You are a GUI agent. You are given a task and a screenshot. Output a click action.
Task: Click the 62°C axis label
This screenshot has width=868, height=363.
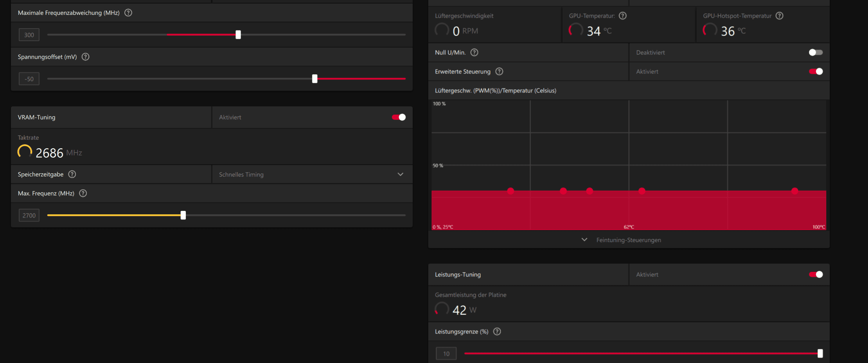629,227
